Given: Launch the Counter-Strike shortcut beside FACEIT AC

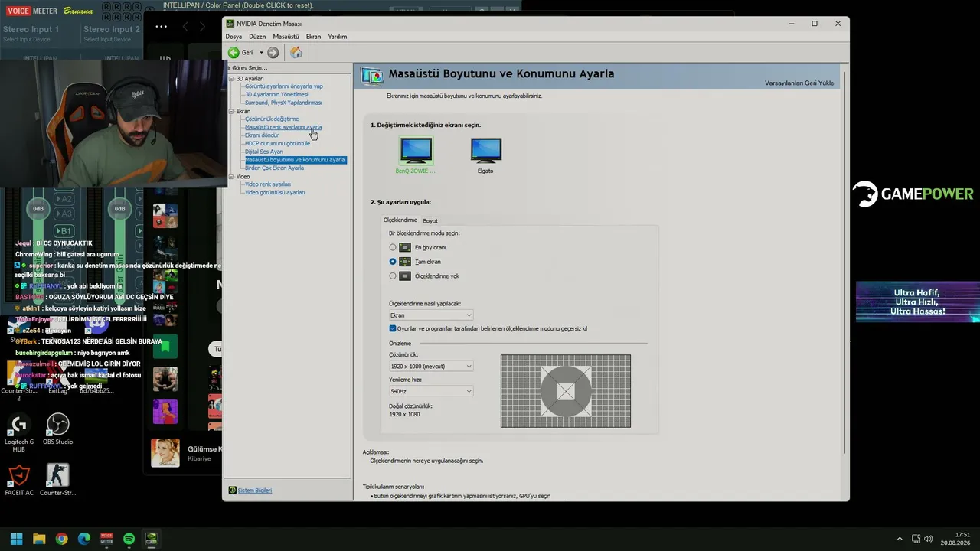Looking at the screenshot, I should coord(57,481).
